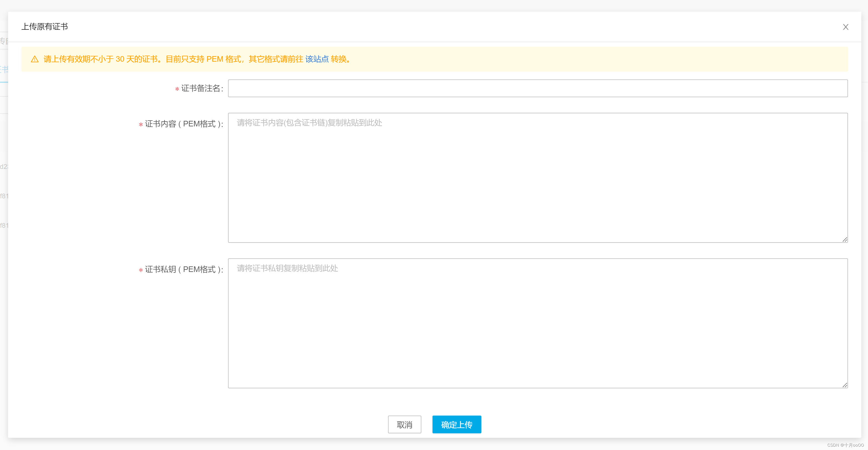Click into the 证书私钥 PEM textarea

[x=537, y=323]
